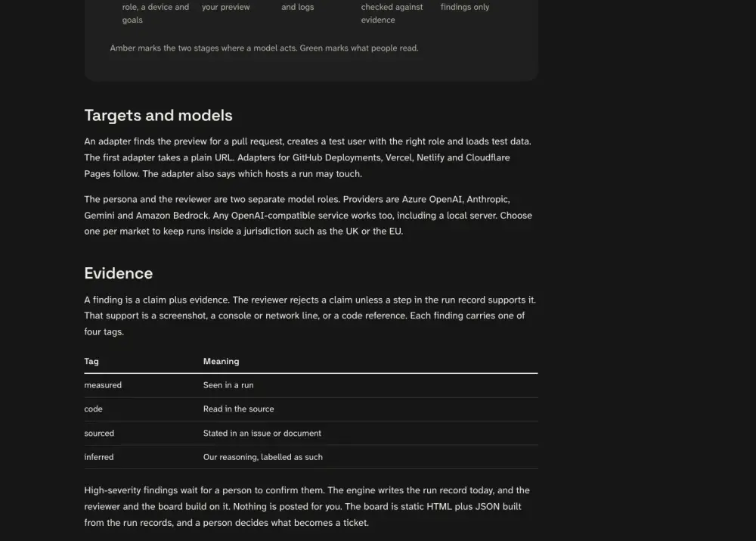Click the paragraph starting 'The persona and'

tap(308, 215)
